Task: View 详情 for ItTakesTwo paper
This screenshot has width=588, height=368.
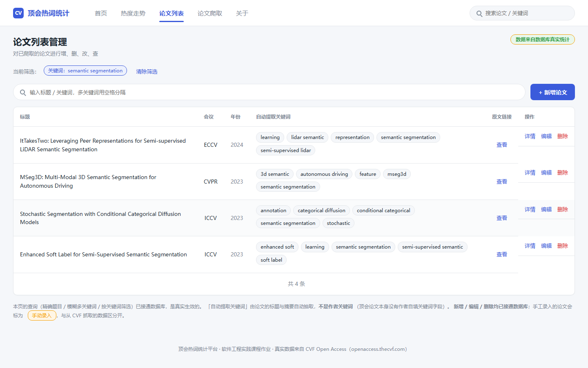Action: (x=530, y=136)
